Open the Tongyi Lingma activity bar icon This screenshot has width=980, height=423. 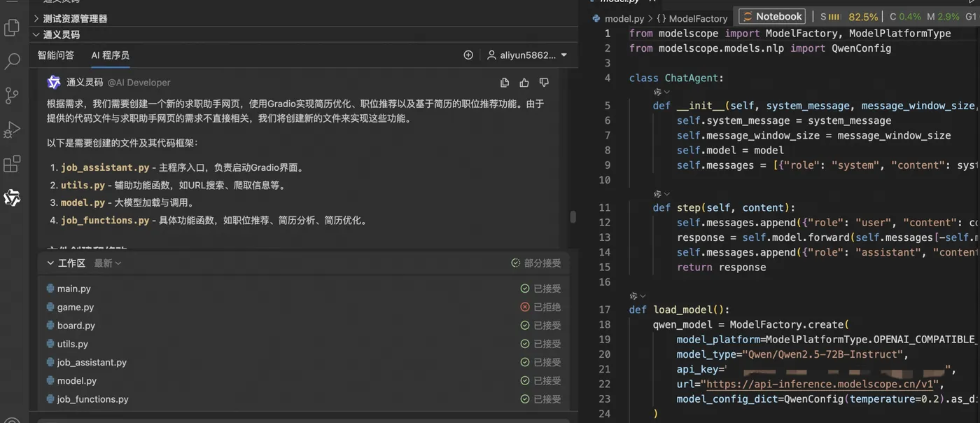click(x=12, y=197)
